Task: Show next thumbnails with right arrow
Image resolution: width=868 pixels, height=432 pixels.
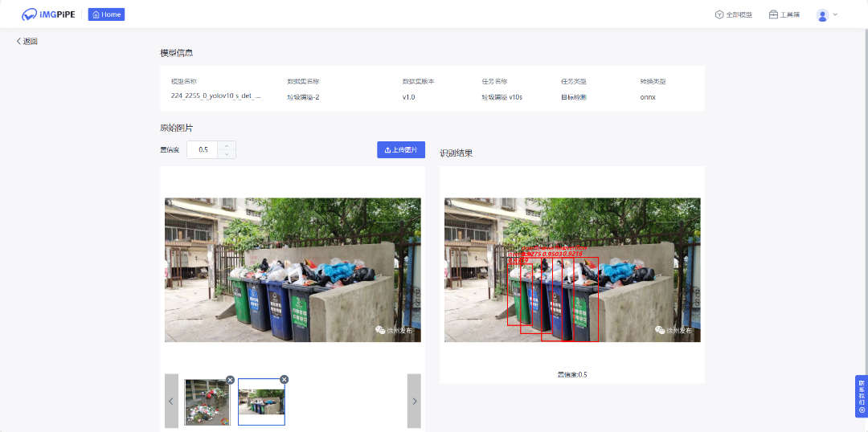Action: (x=414, y=401)
